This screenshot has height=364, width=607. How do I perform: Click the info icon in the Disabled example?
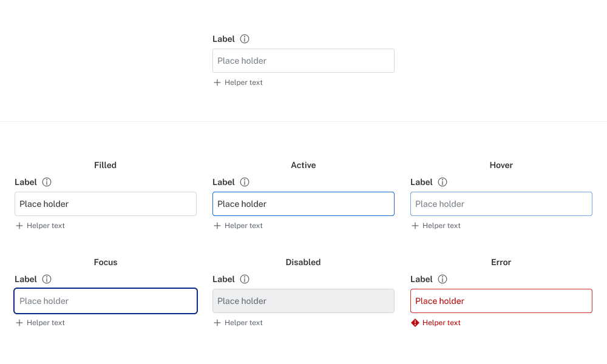pyautogui.click(x=245, y=279)
